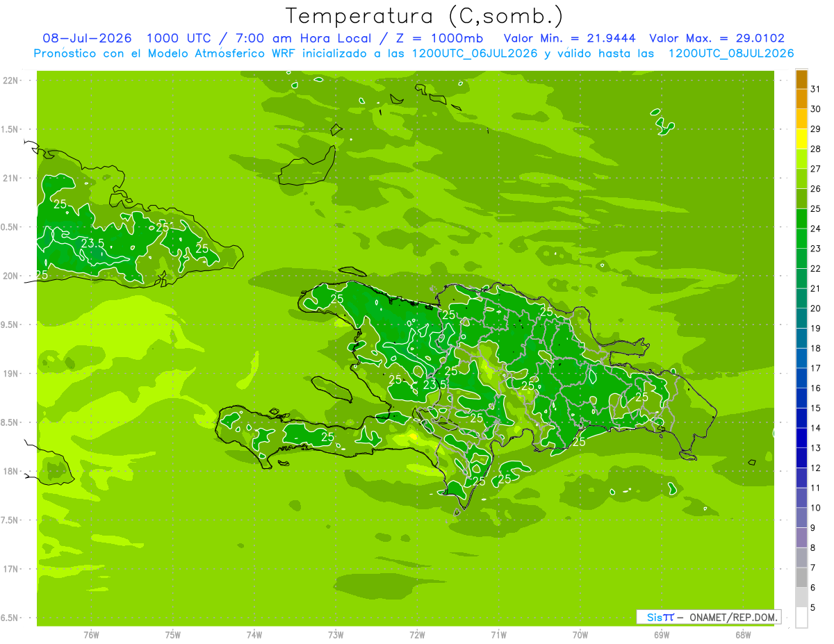Click the purple swatch between legend 9 and 10
Image resolution: width=834 pixels, height=644 pixels.
(801, 518)
